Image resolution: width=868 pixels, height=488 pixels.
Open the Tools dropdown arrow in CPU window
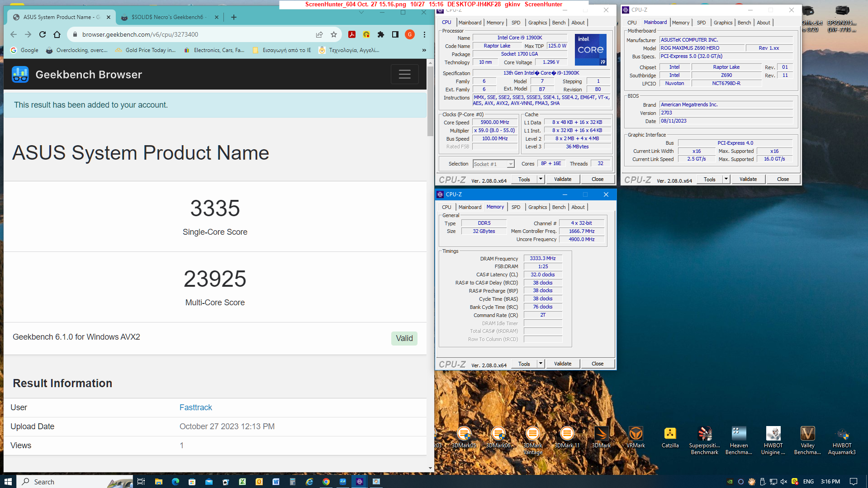[541, 179]
